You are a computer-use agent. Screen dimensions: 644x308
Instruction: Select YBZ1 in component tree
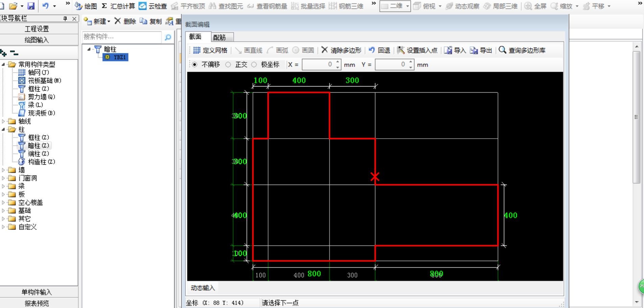(x=116, y=57)
